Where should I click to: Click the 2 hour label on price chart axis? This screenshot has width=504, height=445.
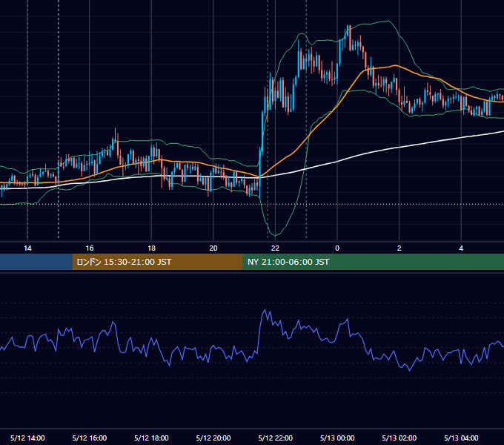pos(399,248)
